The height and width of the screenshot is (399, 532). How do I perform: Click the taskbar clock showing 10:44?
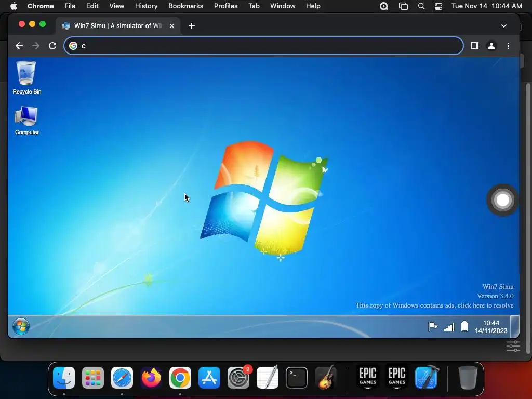click(491, 327)
